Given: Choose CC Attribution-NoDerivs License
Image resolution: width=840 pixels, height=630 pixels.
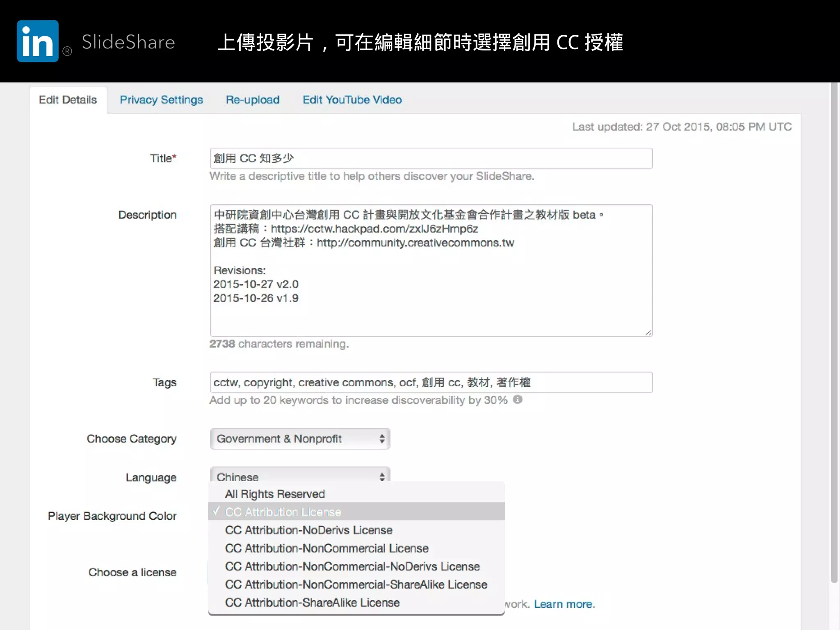Looking at the screenshot, I should pyautogui.click(x=356, y=530).
